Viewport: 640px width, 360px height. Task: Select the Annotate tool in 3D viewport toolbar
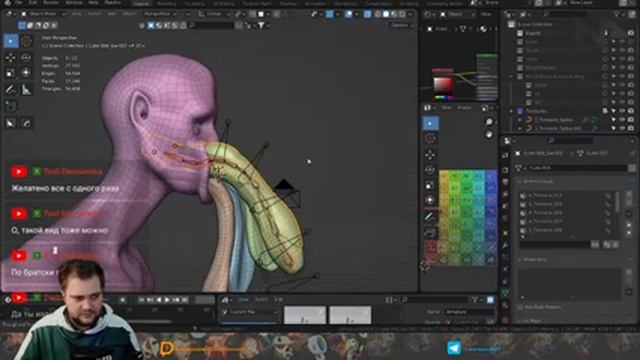(x=11, y=89)
